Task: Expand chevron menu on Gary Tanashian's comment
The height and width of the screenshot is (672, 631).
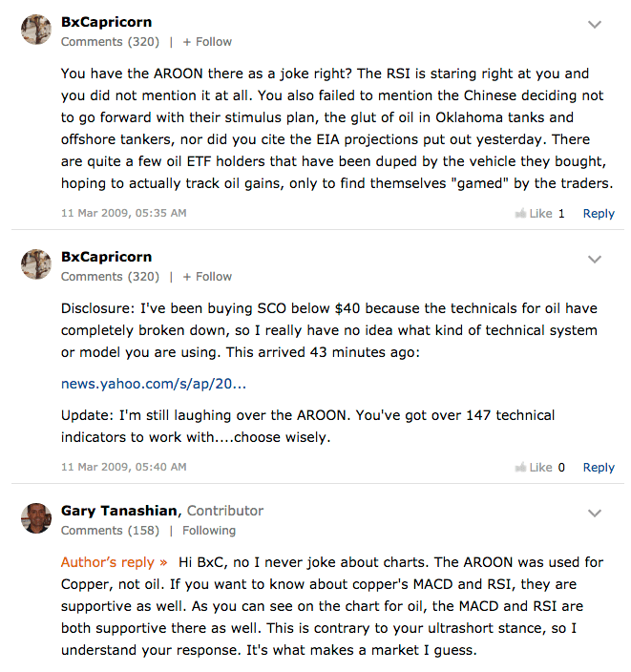Action: 594,513
